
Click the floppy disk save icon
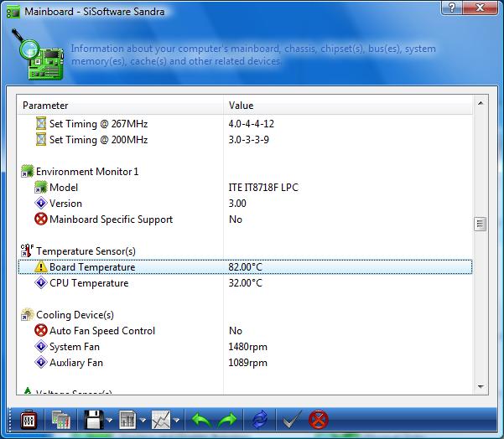click(94, 420)
